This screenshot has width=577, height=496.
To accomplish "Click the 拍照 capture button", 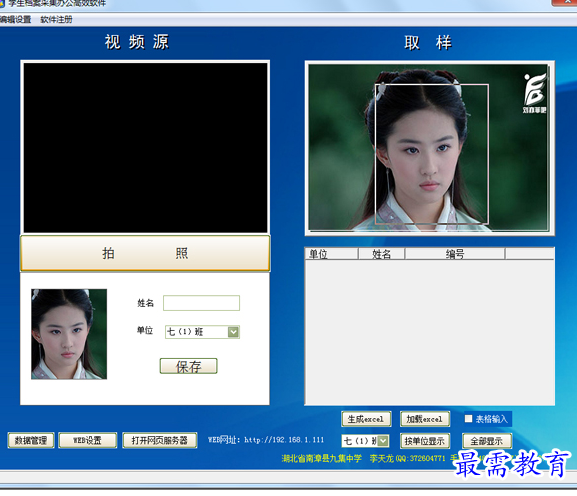I will [145, 253].
